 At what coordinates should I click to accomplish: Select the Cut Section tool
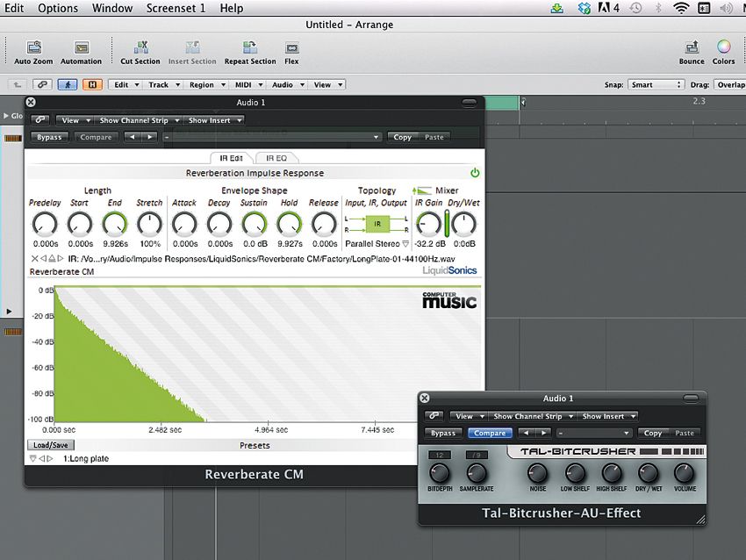[140, 53]
